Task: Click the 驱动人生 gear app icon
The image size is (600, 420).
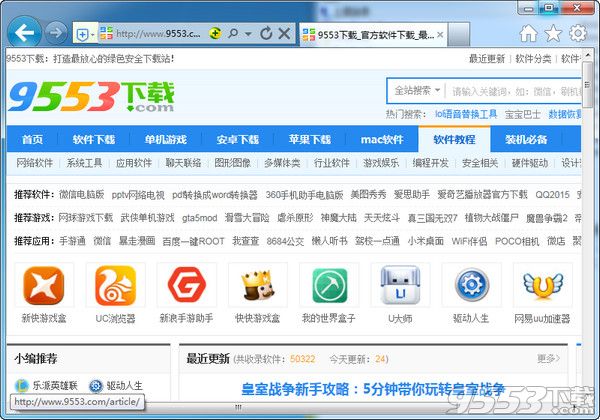Action: point(472,285)
